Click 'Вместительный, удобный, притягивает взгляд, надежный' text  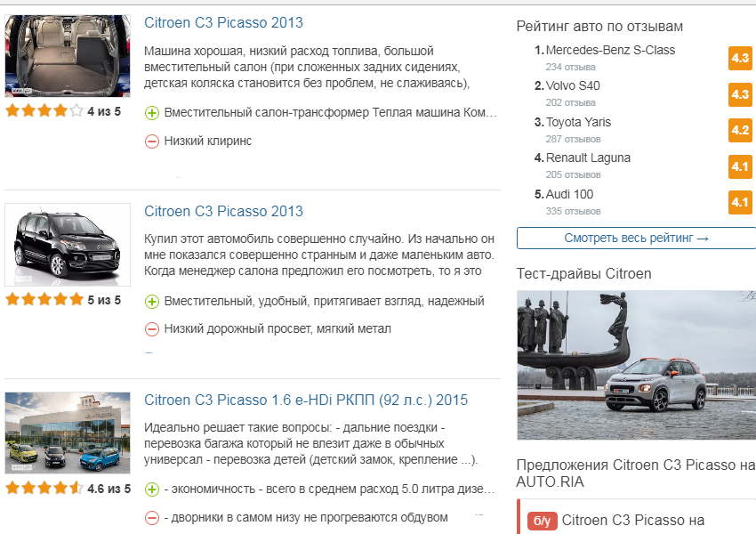click(324, 301)
